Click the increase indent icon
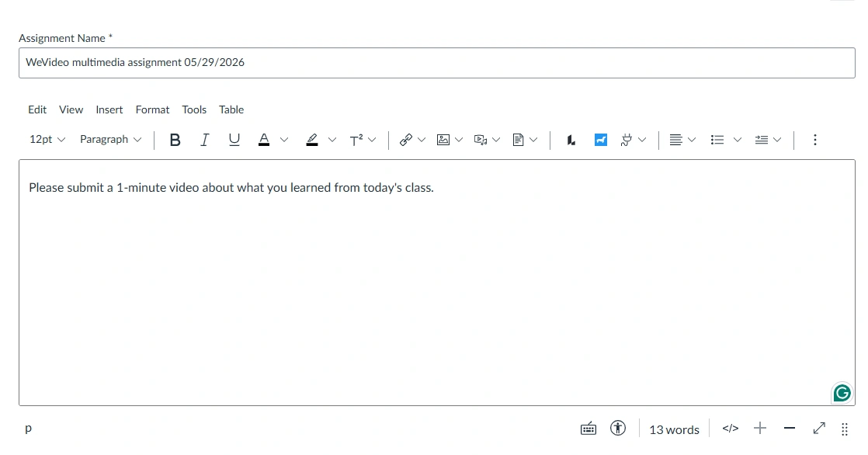 tap(762, 140)
